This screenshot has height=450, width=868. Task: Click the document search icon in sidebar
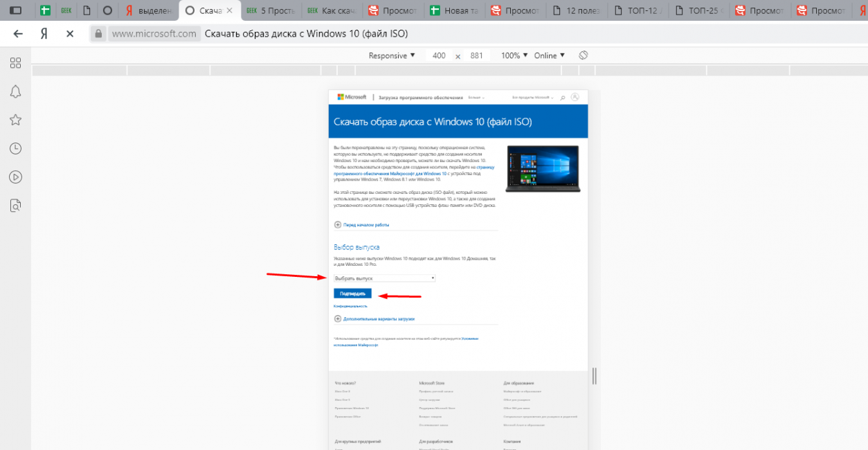click(15, 205)
